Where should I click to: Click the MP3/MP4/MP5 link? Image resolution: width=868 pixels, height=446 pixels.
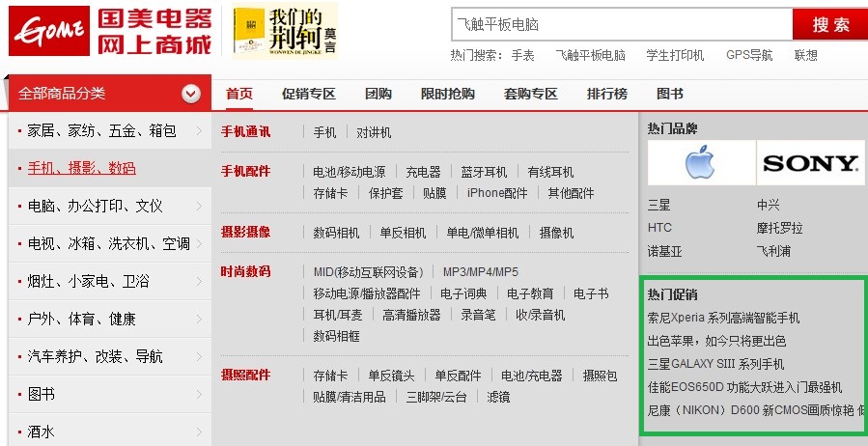click(x=480, y=272)
